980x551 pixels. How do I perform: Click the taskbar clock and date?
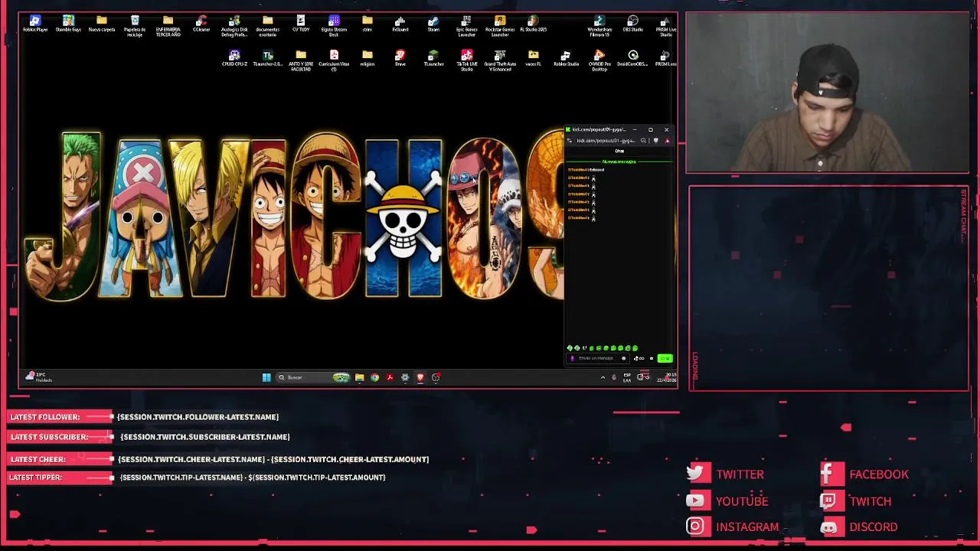pyautogui.click(x=667, y=377)
